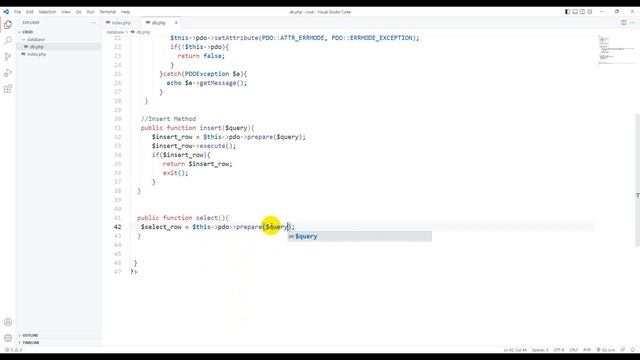The width and height of the screenshot is (640, 360).
Task: Click the Split Editor Right icon
Action: click(x=624, y=23)
